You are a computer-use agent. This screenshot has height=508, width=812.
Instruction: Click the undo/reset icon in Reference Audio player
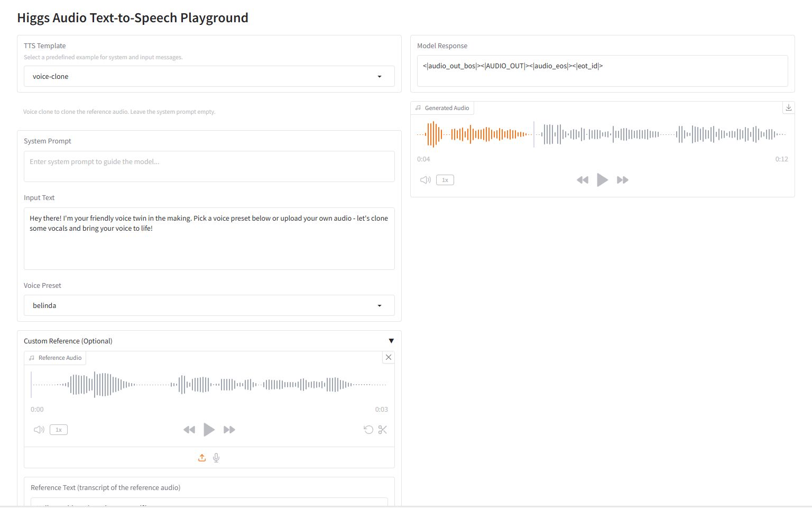[x=368, y=429]
